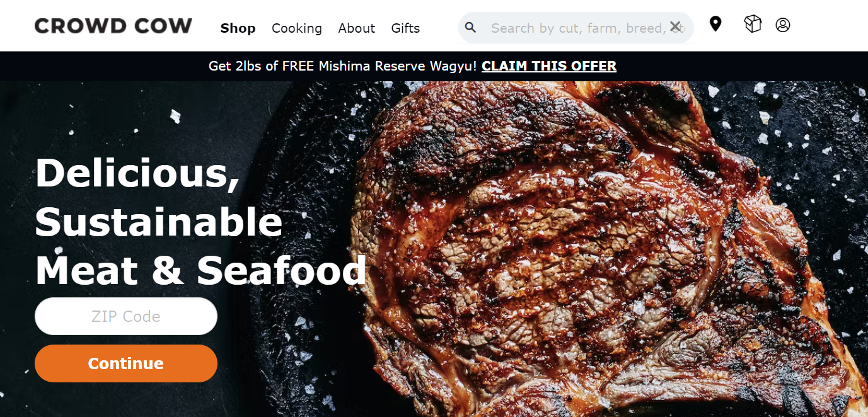Open the box subscription icon
Screen dimensions: 868x417
tap(753, 24)
